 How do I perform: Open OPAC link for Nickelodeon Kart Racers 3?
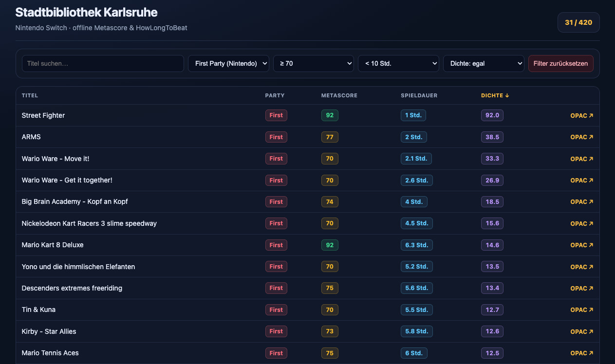pyautogui.click(x=582, y=223)
